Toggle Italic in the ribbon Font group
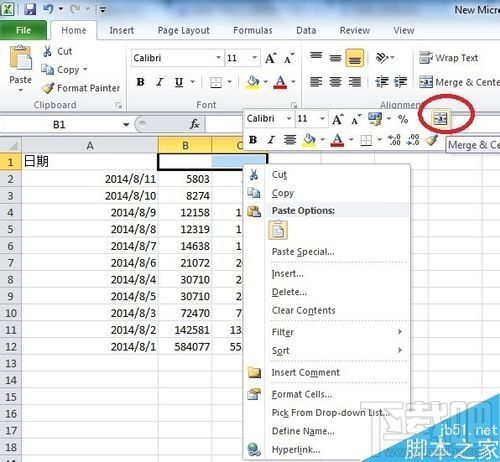 pyautogui.click(x=160, y=82)
